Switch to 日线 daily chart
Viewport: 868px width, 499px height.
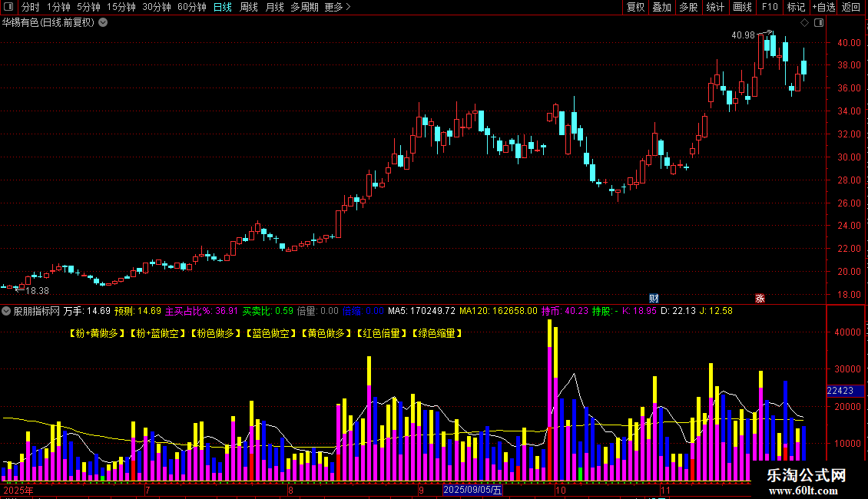pyautogui.click(x=223, y=7)
